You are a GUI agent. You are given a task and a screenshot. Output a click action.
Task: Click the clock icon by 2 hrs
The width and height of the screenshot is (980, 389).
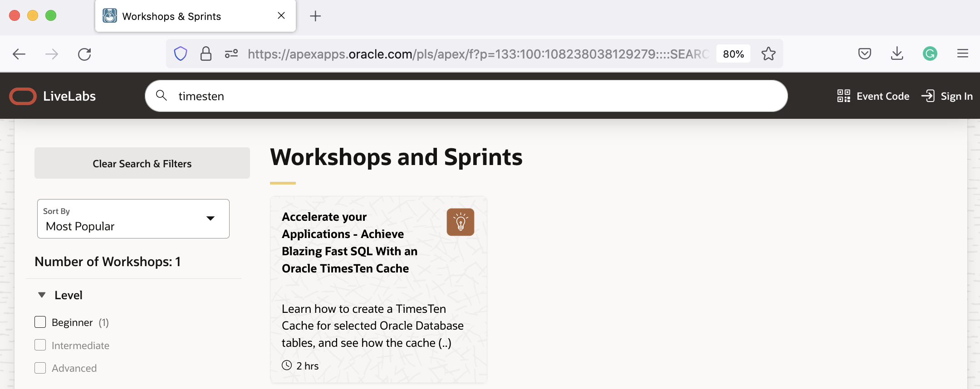(x=287, y=365)
